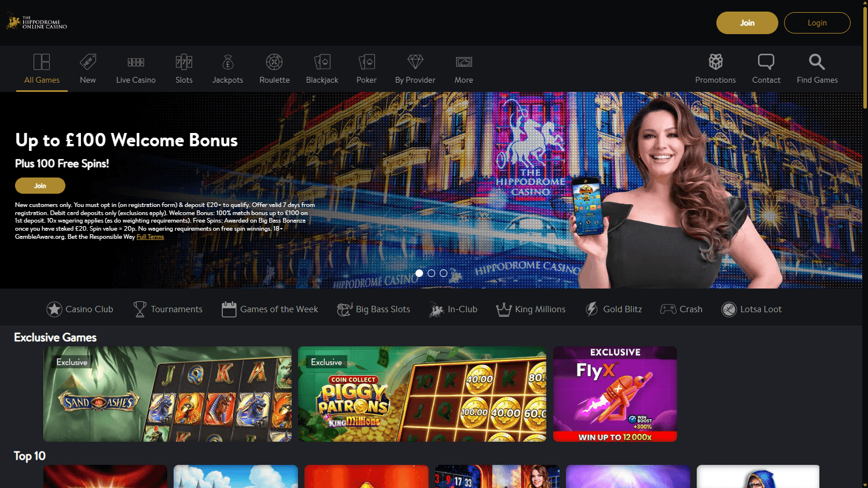Open the Slots 777 icon

(184, 62)
